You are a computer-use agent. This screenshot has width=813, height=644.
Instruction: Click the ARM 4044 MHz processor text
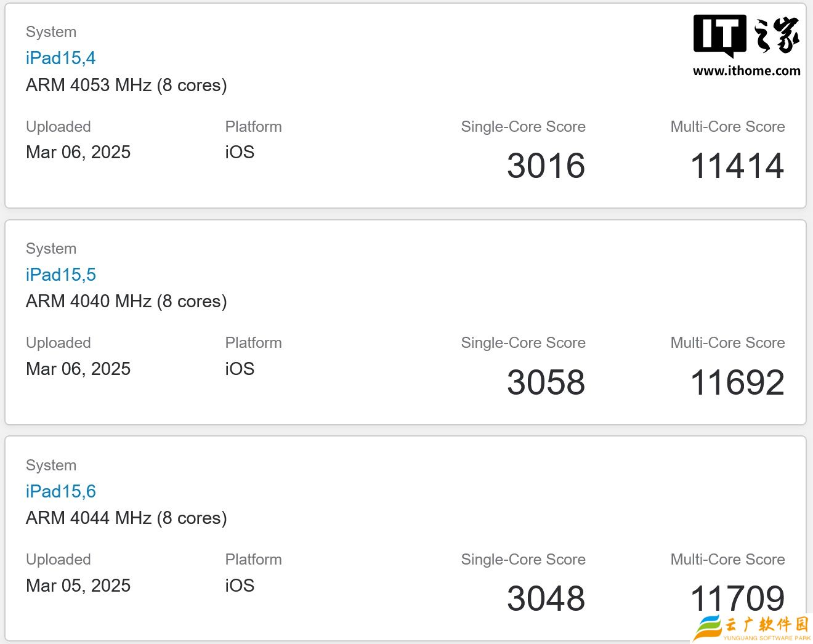(126, 518)
